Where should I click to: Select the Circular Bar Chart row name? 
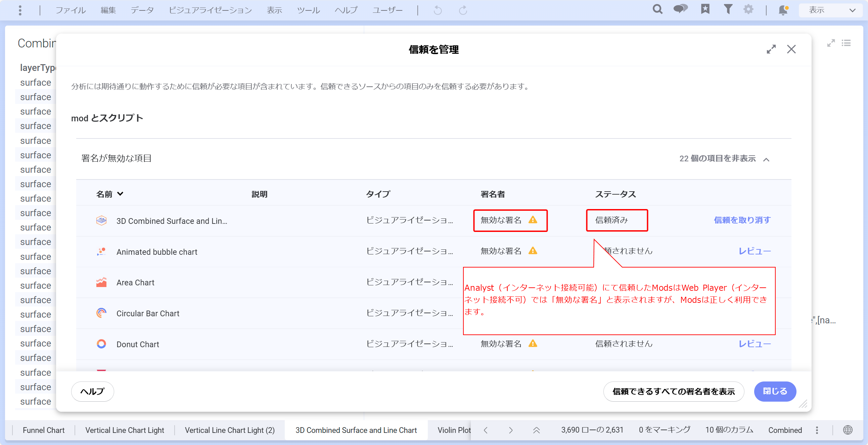coord(148,314)
